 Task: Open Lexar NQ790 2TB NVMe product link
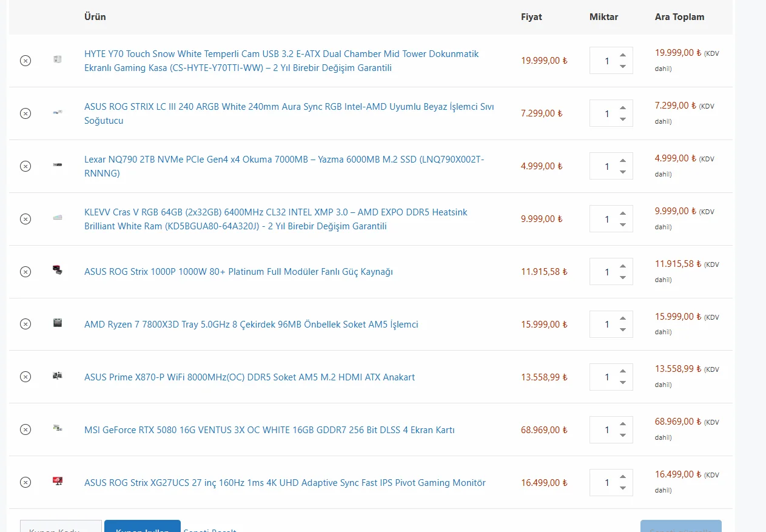coord(284,166)
